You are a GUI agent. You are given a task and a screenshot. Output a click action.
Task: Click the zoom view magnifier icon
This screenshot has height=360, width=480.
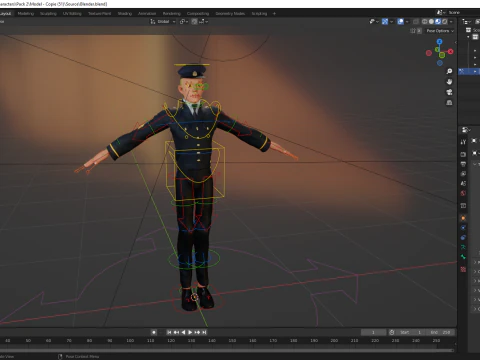click(449, 71)
